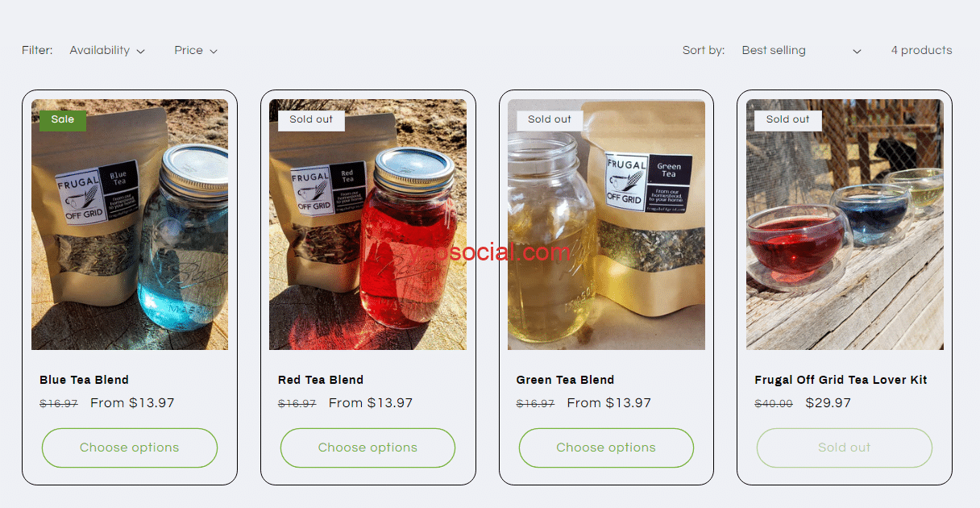
Task: Expand the Availability filter chevron
Action: click(x=141, y=52)
